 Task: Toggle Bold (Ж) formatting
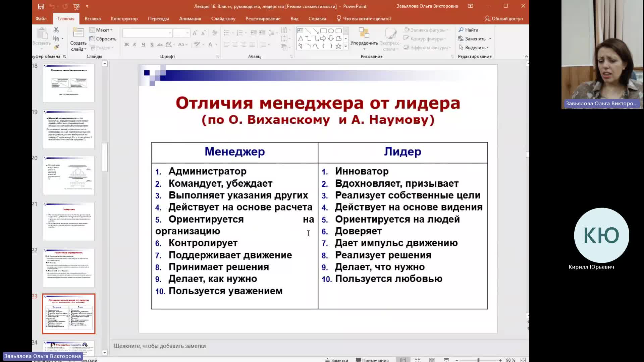[126, 44]
